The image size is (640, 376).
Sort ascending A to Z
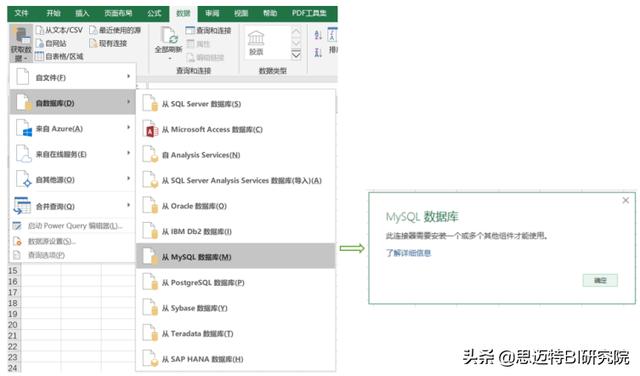[x=318, y=35]
